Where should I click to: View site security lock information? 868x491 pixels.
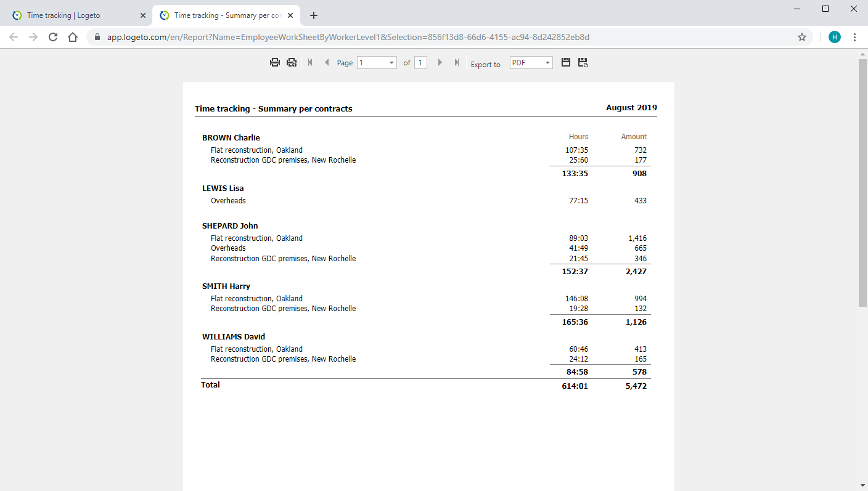coord(97,37)
